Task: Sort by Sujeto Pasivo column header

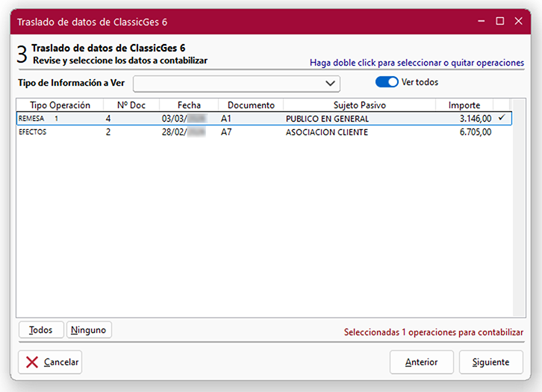Action: coord(359,105)
